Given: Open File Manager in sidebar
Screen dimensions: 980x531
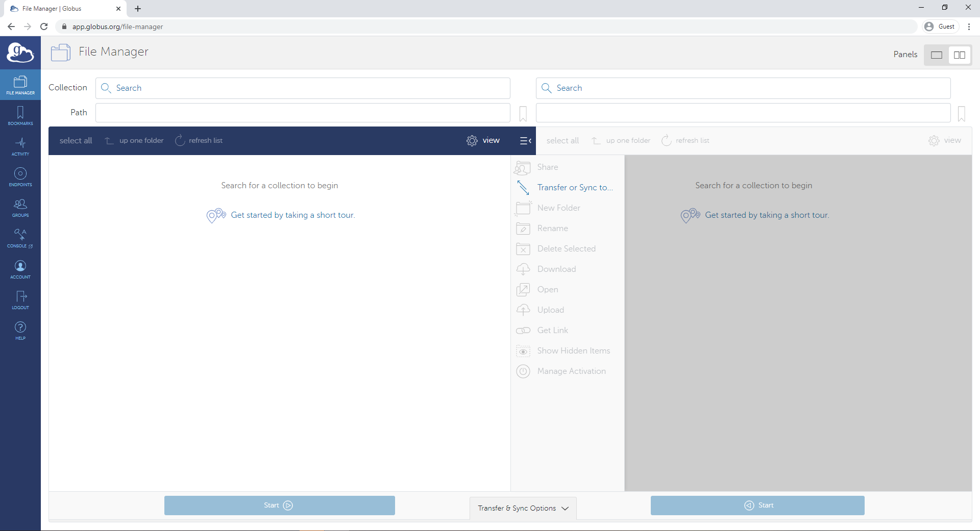Looking at the screenshot, I should point(20,85).
